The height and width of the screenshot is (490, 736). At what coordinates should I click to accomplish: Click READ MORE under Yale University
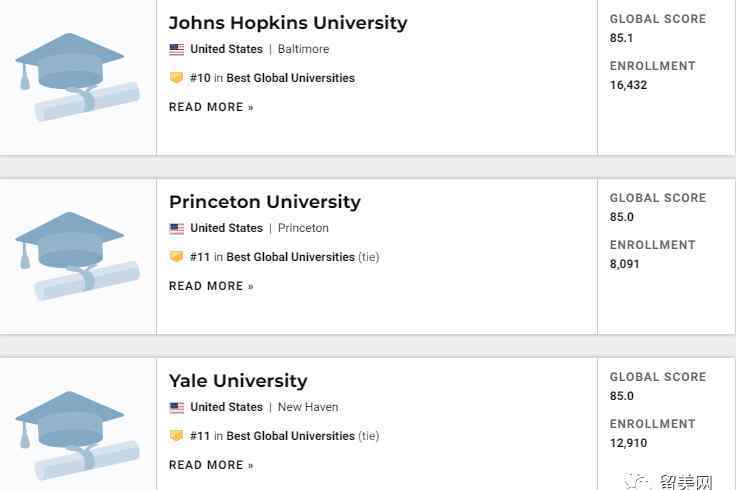pos(211,465)
